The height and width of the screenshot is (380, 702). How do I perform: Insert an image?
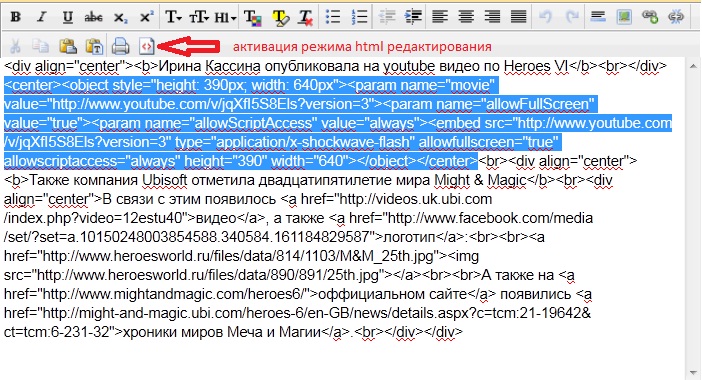pyautogui.click(x=624, y=17)
